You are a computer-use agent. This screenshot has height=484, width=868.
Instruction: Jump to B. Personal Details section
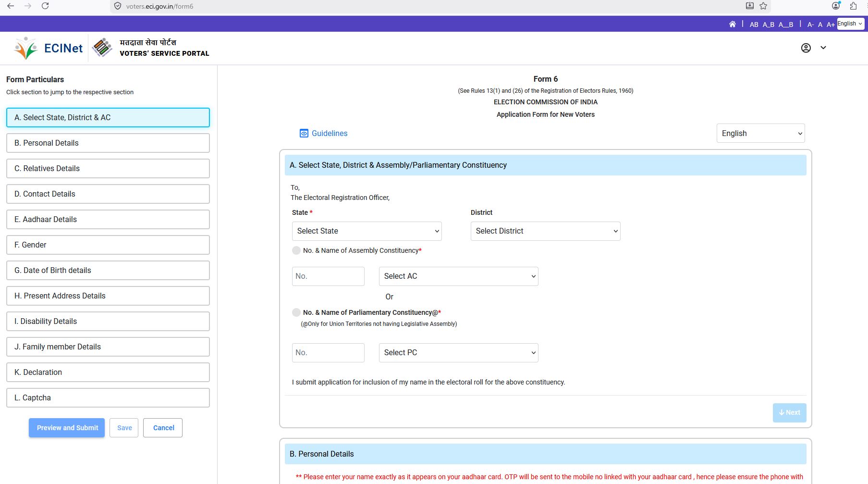108,143
